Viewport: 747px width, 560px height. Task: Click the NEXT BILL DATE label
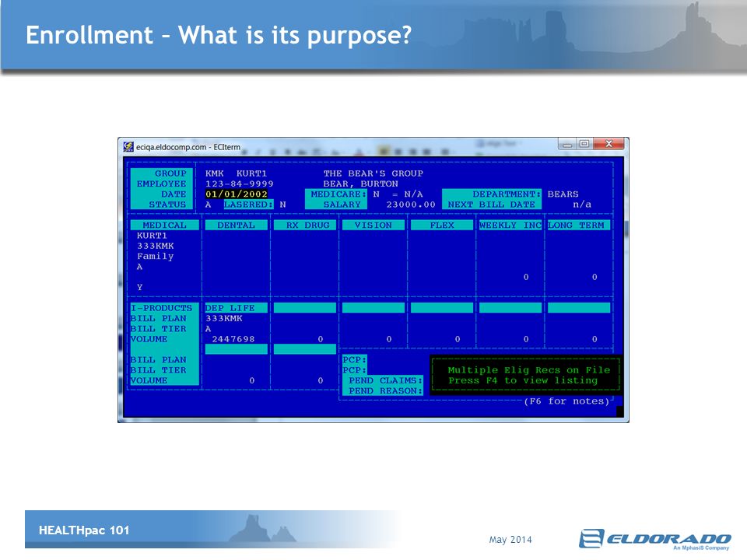[x=491, y=205]
